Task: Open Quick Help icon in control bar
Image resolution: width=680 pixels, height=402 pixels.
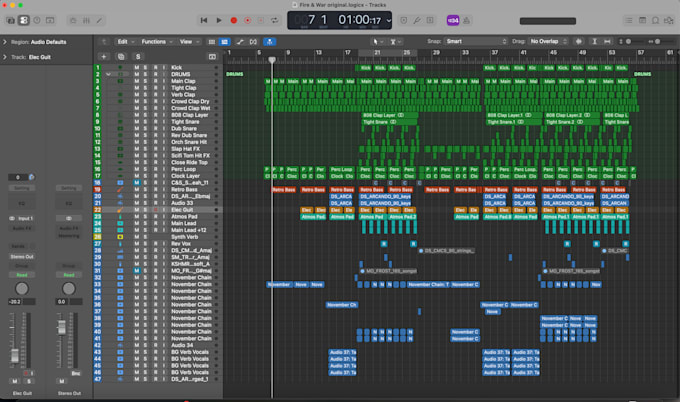Action: coord(37,20)
